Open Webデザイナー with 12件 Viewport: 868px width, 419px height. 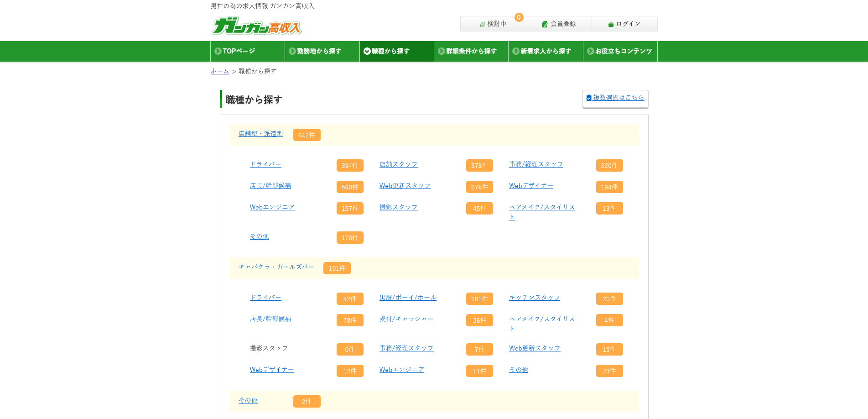pyautogui.click(x=272, y=370)
